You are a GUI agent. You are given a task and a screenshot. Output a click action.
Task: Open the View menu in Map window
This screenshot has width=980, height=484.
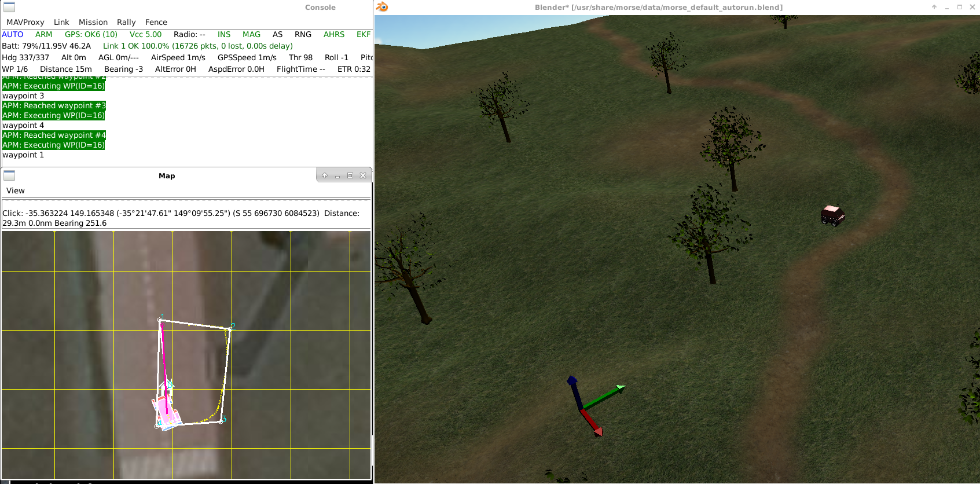coord(16,190)
